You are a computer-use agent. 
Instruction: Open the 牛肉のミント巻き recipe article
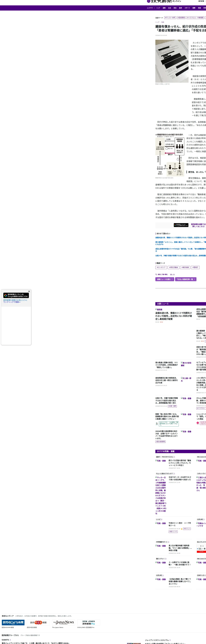pyautogui.click(x=180, y=524)
